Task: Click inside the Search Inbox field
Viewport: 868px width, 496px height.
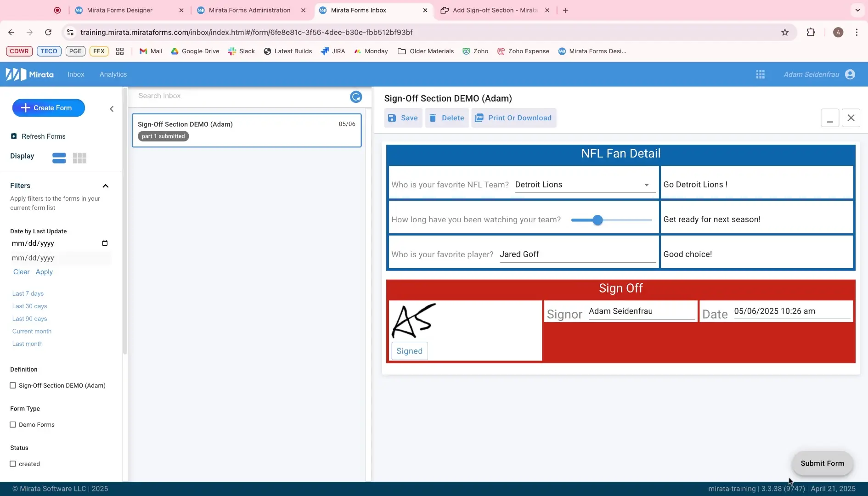Action: (230, 96)
